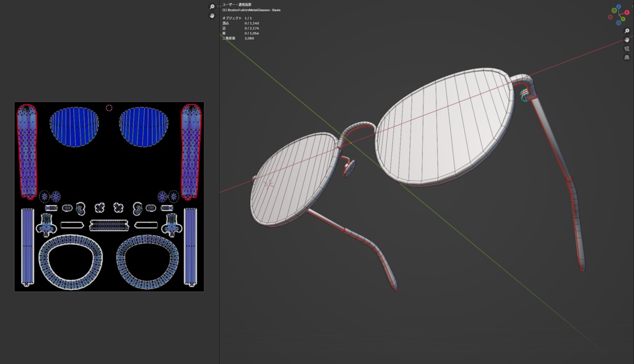
Task: Select the hand pan icon in the 3D viewport
Action: (x=627, y=40)
